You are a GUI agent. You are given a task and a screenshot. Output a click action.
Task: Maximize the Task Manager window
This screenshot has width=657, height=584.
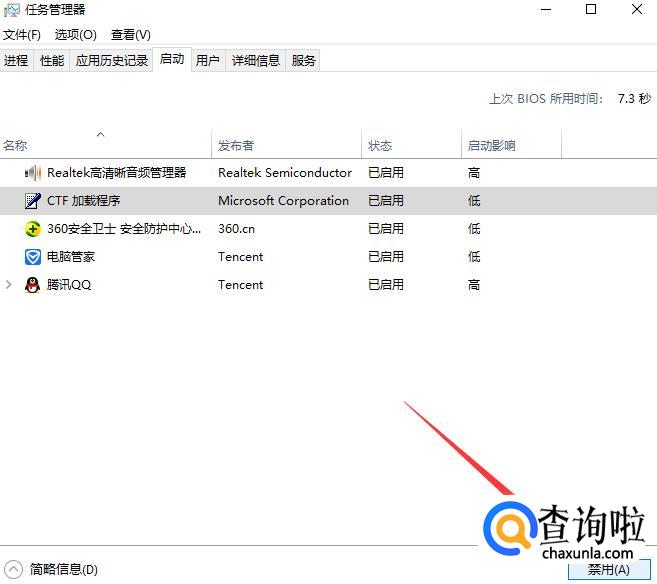tap(591, 10)
